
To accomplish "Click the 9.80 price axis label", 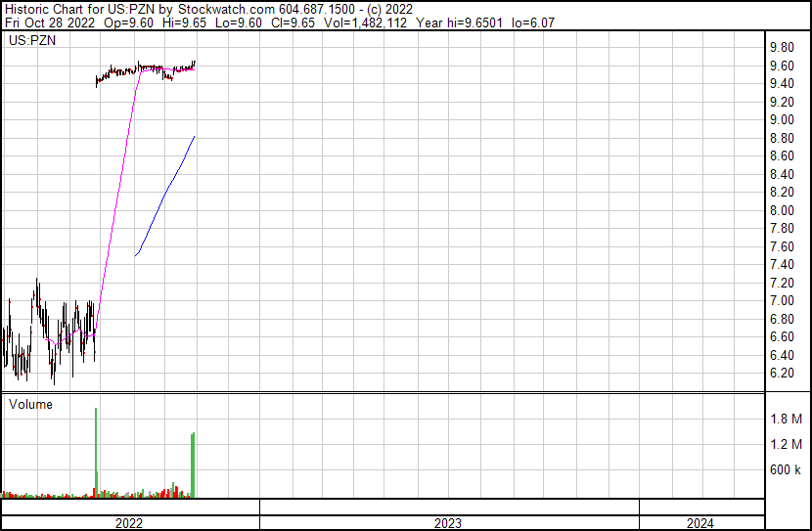I will (x=782, y=48).
